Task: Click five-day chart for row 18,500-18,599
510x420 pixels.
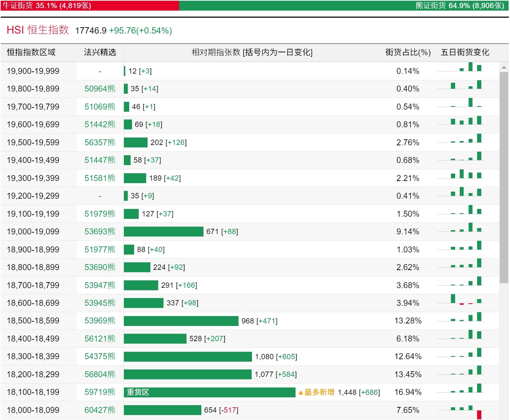Action: (460, 317)
